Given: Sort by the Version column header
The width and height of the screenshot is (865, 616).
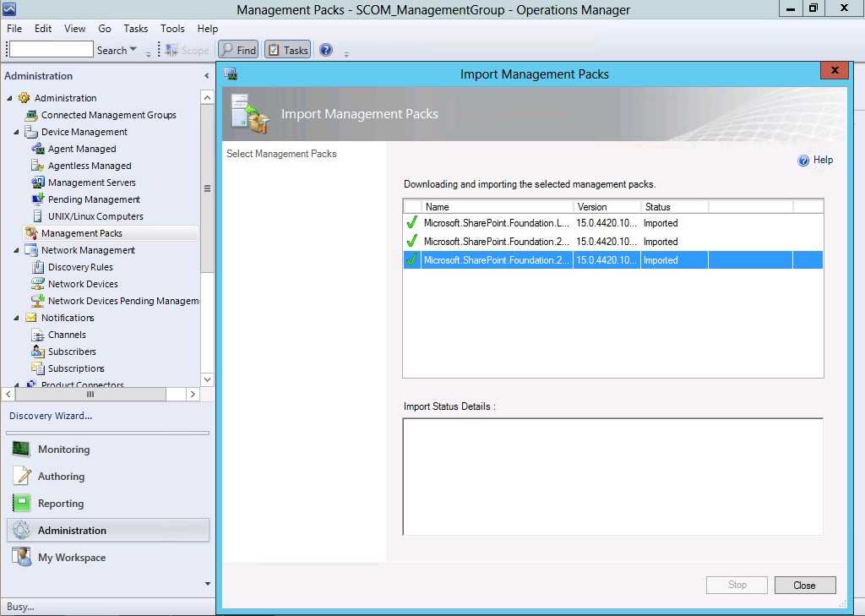Looking at the screenshot, I should tap(607, 207).
